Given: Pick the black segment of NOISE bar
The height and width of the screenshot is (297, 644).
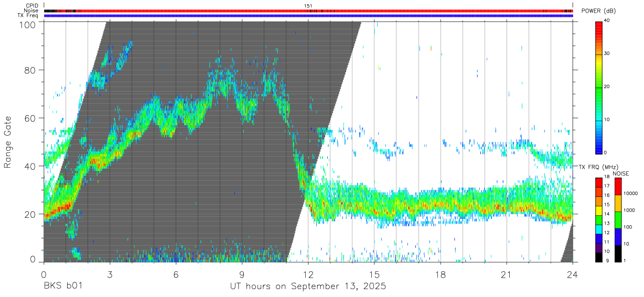Looking at the screenshot, I should tap(618, 254).
